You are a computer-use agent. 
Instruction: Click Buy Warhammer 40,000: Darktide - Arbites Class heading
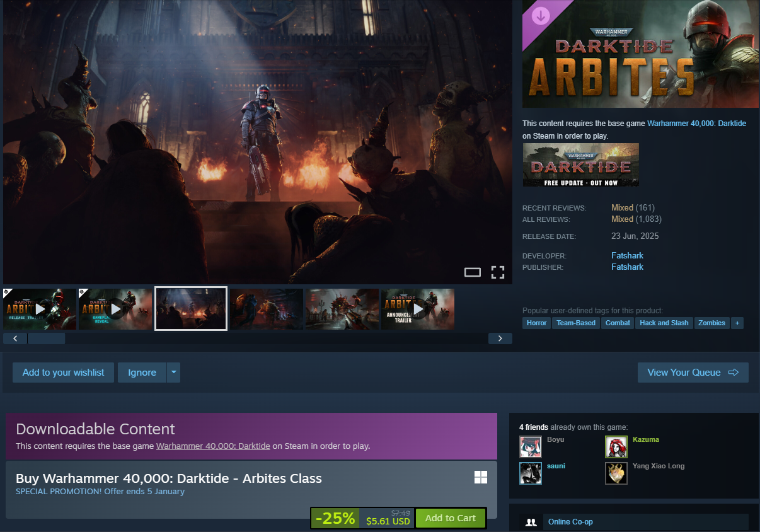pos(169,478)
